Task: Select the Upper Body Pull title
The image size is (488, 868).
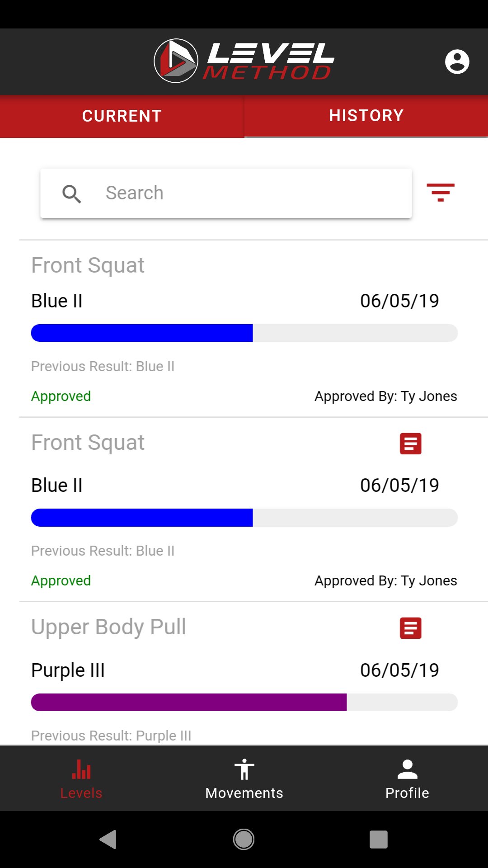Action: click(x=108, y=627)
